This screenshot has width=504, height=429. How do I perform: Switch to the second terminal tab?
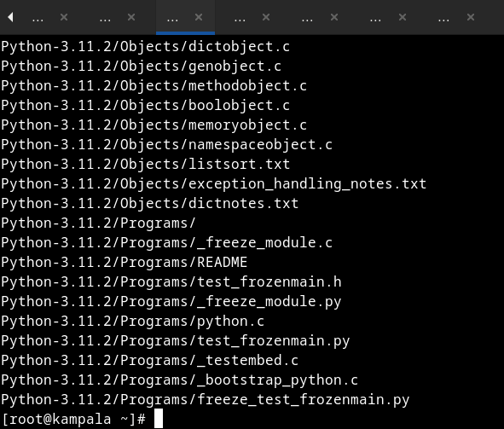[x=105, y=19]
